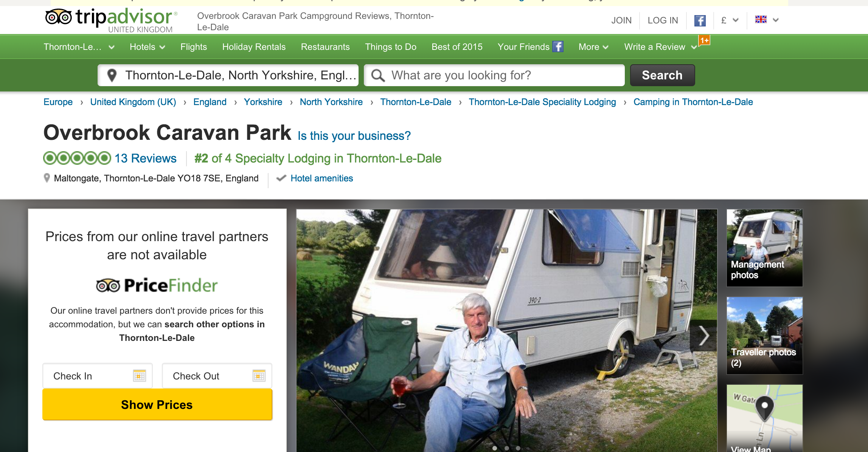The height and width of the screenshot is (452, 868).
Task: Open the Things to Do tab
Action: tap(390, 47)
